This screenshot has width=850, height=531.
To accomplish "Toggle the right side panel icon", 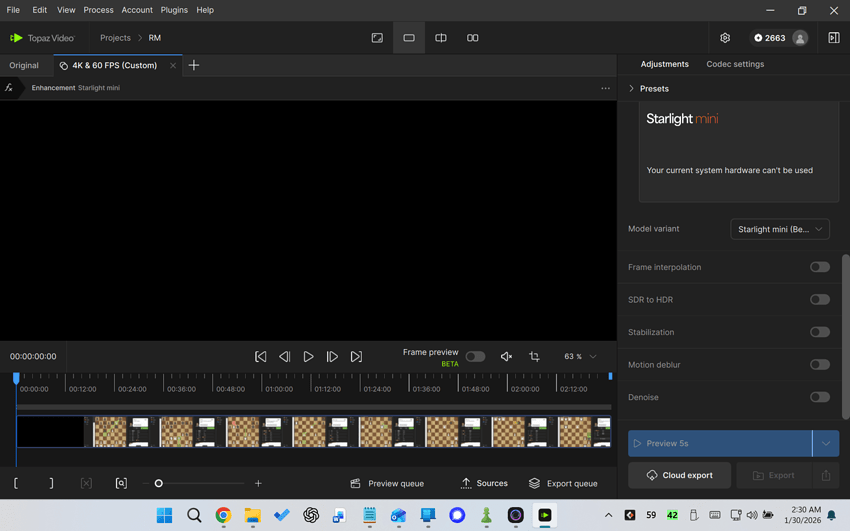I will coord(834,38).
